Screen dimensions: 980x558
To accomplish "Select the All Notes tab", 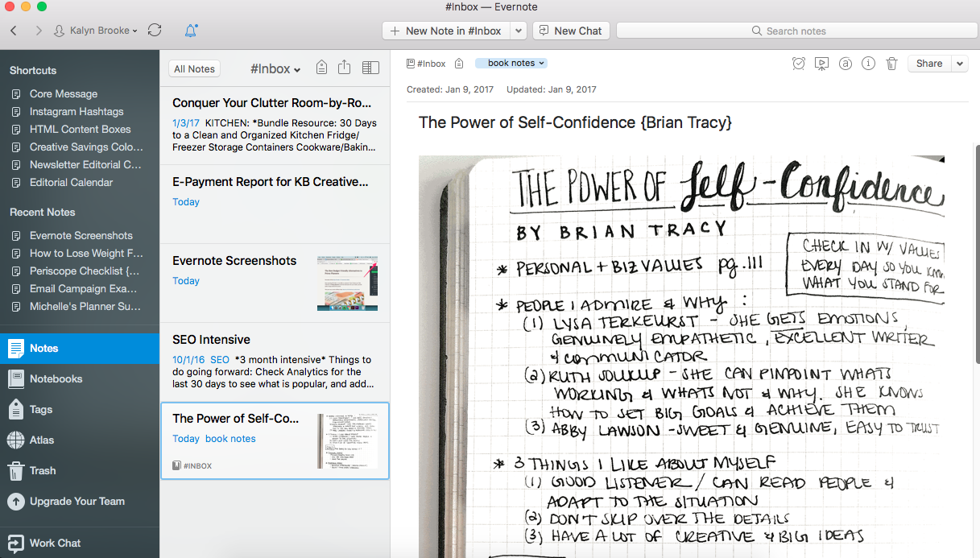I will pyautogui.click(x=194, y=68).
